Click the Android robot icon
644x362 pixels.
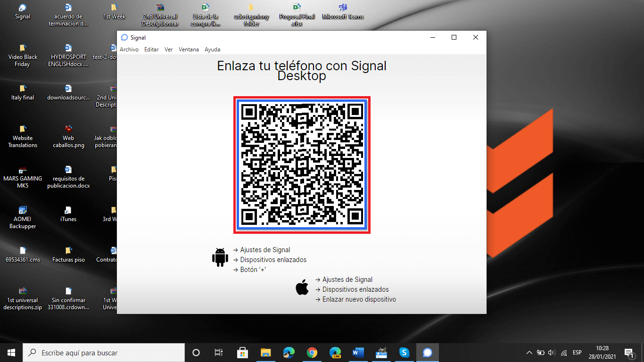click(x=220, y=257)
